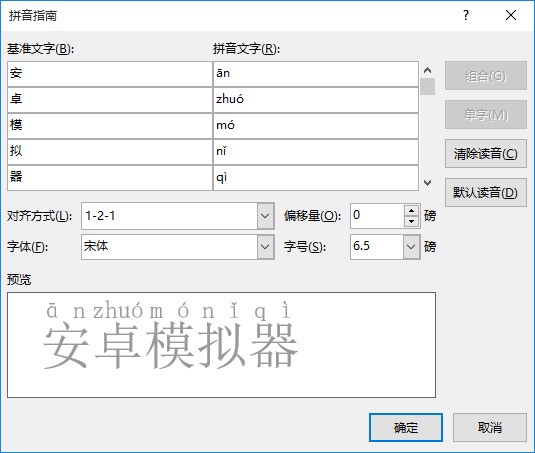Click the 单字(M) button

[x=486, y=115]
